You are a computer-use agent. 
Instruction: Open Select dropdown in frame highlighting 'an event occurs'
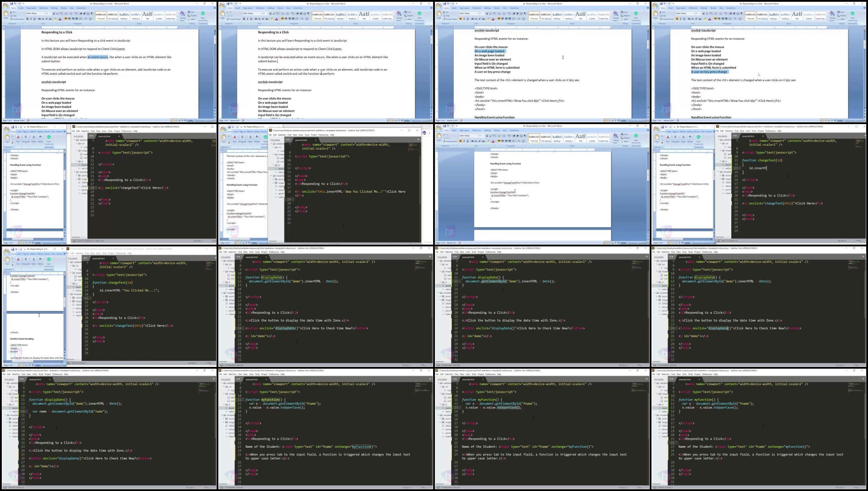[193, 19]
